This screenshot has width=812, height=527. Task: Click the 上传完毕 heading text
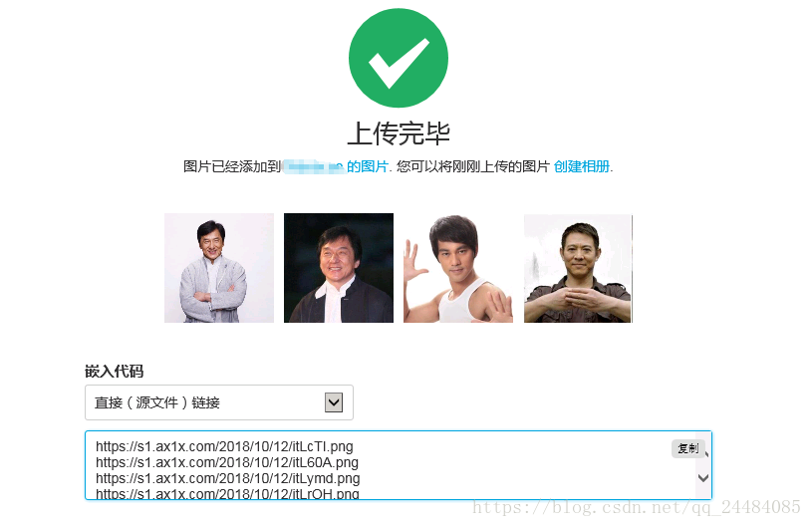[399, 133]
